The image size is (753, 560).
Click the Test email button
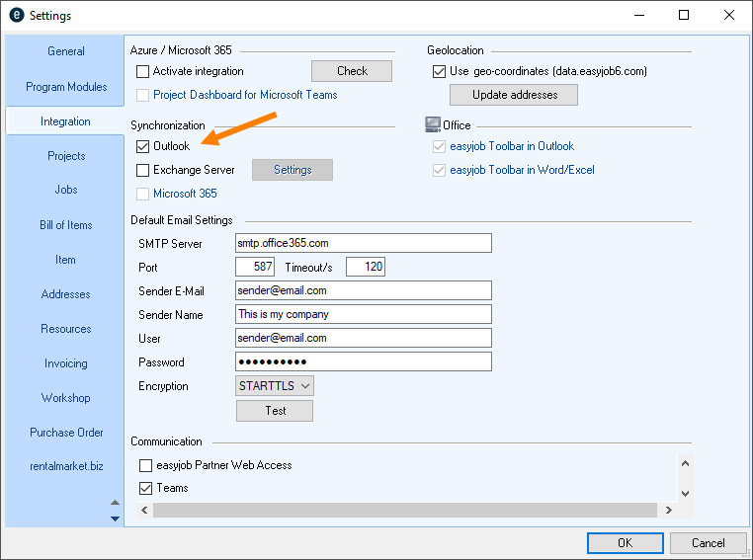[275, 411]
